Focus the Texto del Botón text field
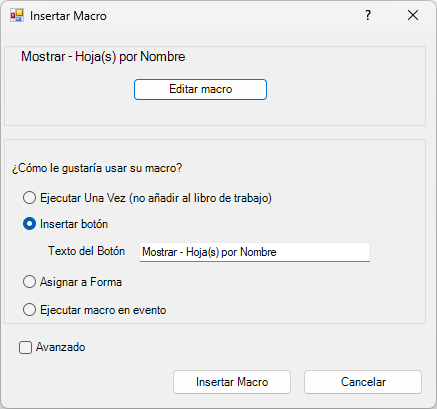This screenshot has height=409, width=437. 255,252
